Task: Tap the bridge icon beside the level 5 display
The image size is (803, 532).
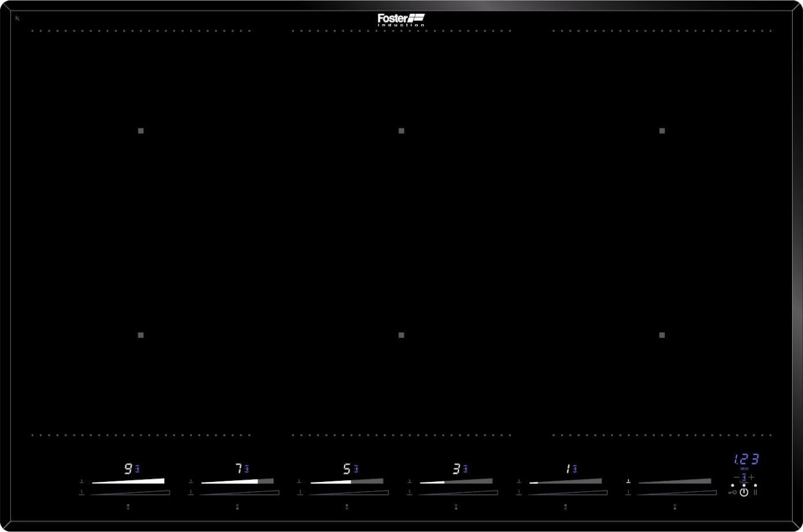Action: point(358,468)
